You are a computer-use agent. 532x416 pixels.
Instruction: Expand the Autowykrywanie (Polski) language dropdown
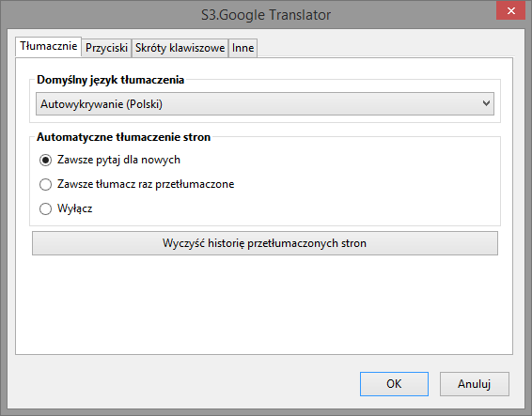265,103
